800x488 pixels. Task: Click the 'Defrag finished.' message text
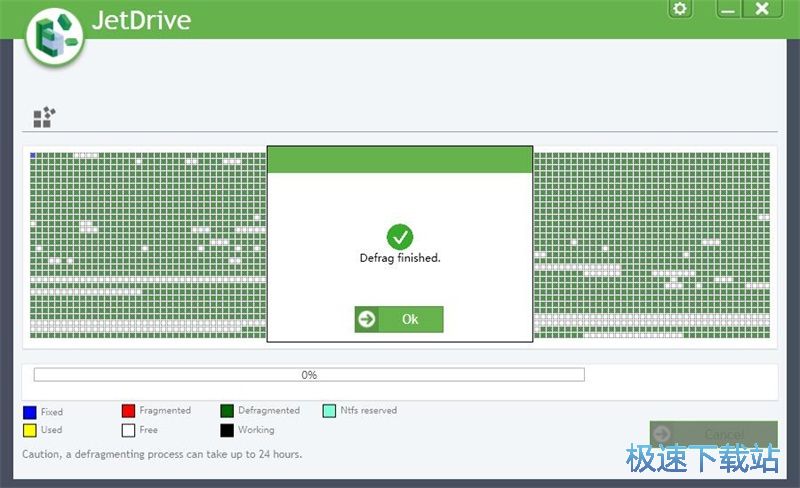pyautogui.click(x=400, y=258)
